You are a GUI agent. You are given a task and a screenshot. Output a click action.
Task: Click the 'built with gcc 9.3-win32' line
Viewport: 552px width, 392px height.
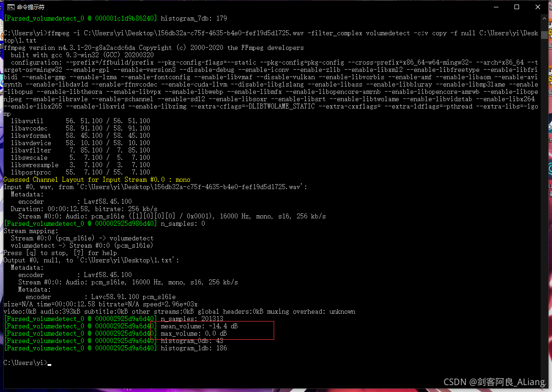click(82, 55)
